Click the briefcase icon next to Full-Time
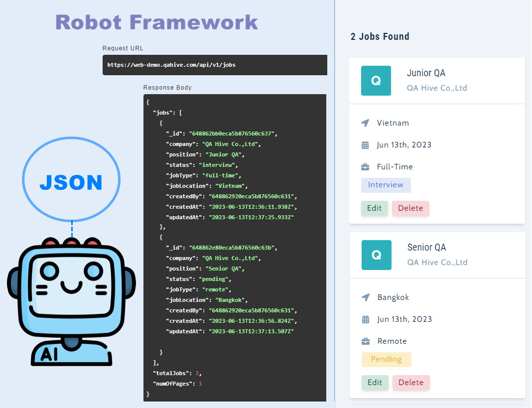Image resolution: width=532 pixels, height=408 pixels. [365, 166]
